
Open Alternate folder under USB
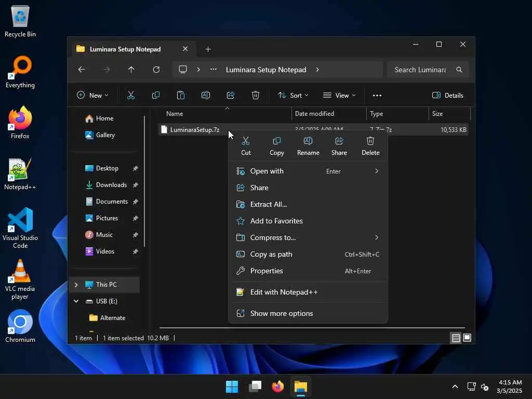[107, 318]
